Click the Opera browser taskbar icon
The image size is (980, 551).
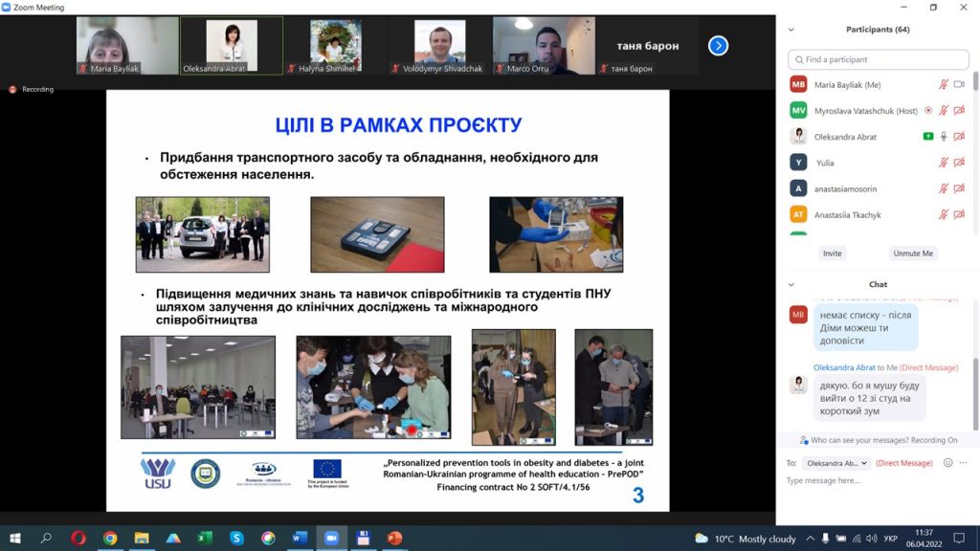click(x=78, y=538)
